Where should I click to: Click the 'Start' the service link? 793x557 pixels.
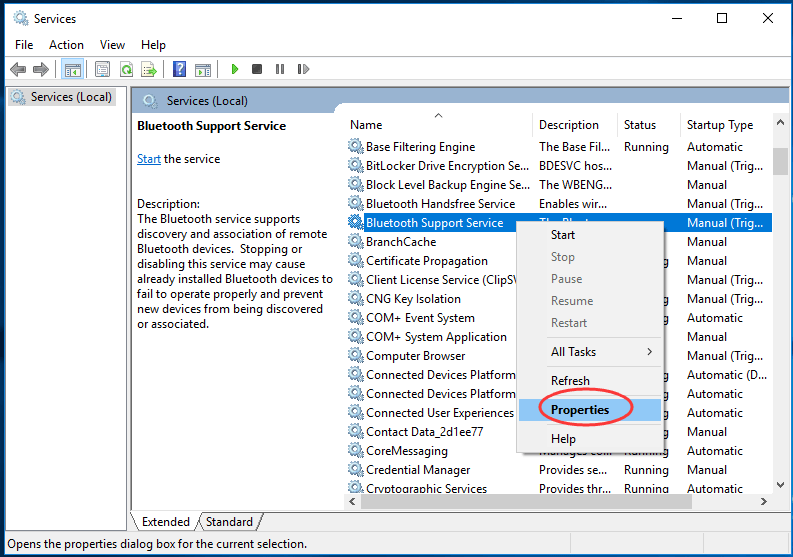[148, 159]
